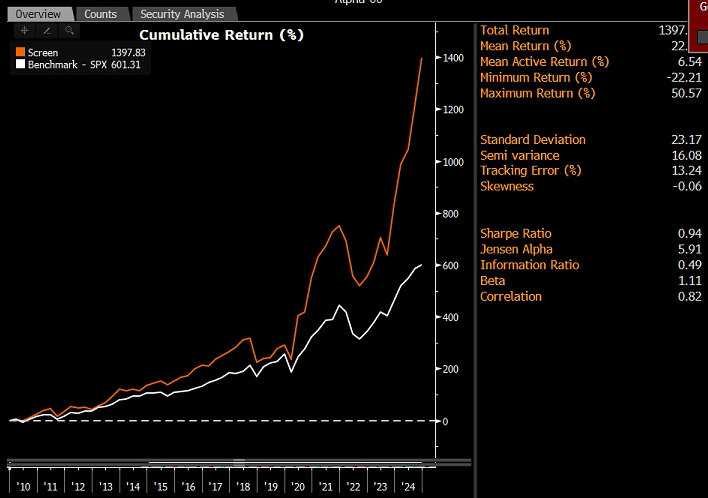Click the Tracking Error (%) label
Screen dimensions: 708x498
(531, 171)
